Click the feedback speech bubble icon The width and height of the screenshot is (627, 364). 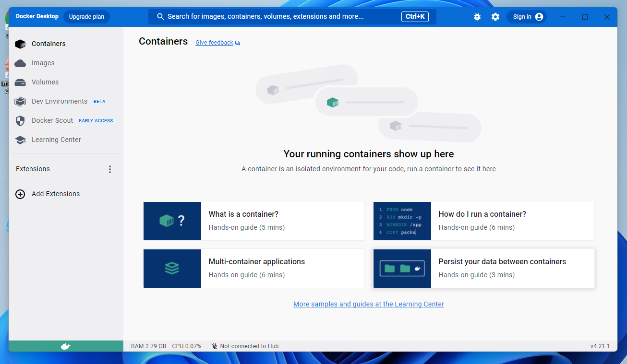click(238, 43)
